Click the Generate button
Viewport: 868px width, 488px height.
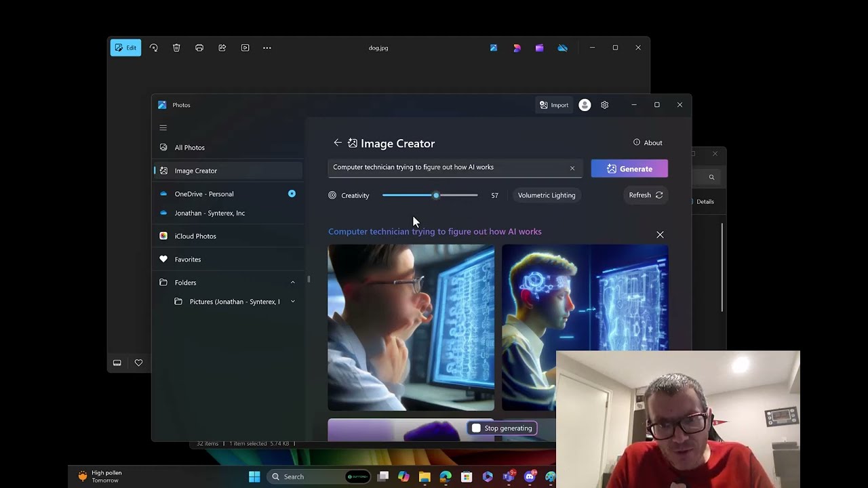pyautogui.click(x=629, y=169)
